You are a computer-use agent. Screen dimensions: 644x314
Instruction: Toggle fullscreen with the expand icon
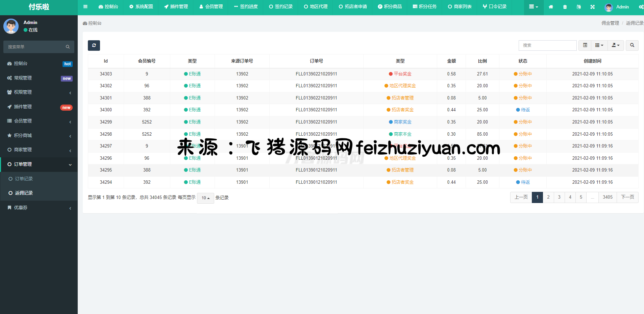click(x=592, y=7)
